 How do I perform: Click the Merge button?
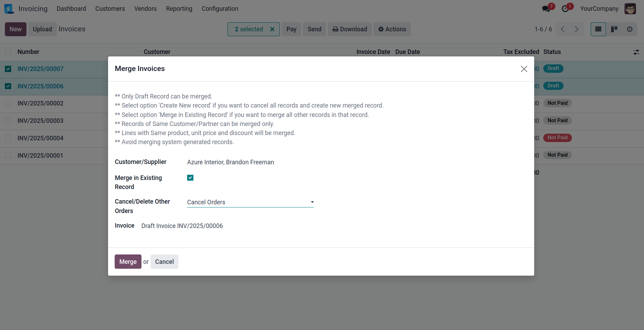pyautogui.click(x=128, y=262)
